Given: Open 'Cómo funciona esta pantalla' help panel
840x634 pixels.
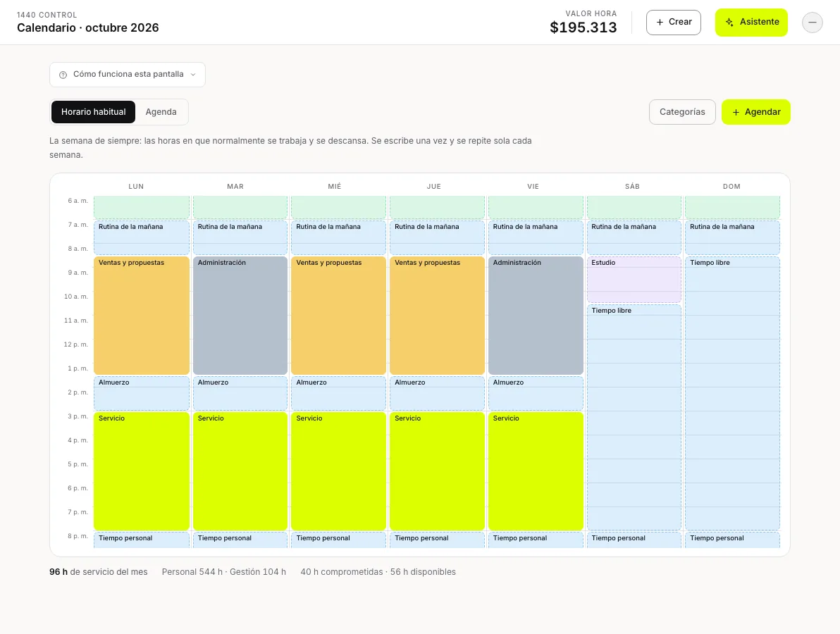Looking at the screenshot, I should click(128, 75).
